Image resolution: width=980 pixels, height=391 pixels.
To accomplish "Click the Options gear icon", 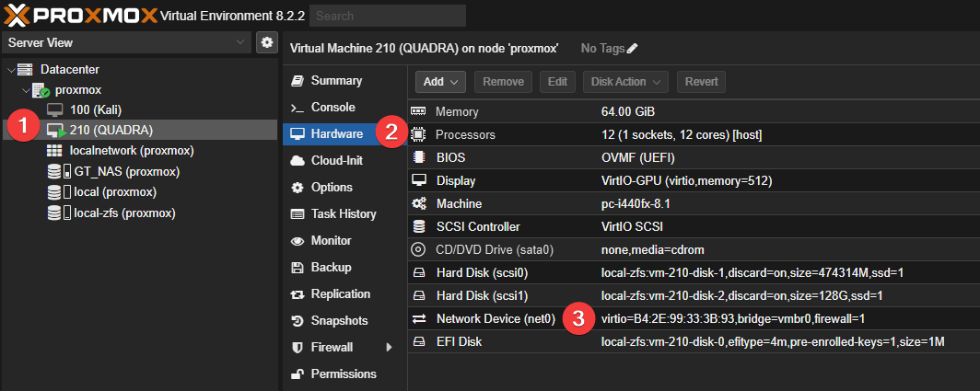I will (x=297, y=188).
